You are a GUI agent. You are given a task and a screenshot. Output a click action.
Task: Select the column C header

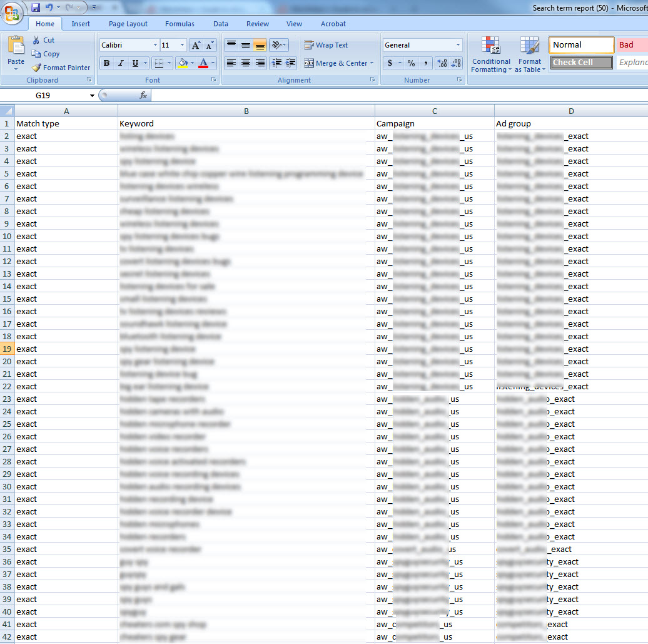pos(435,111)
